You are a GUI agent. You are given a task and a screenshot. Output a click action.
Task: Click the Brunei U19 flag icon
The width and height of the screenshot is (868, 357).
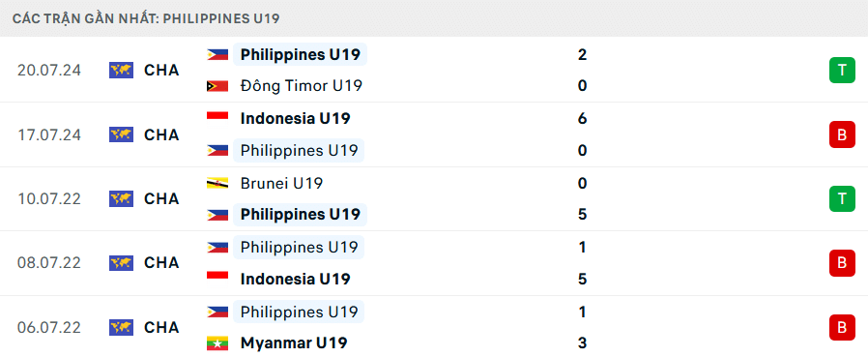tap(217, 183)
